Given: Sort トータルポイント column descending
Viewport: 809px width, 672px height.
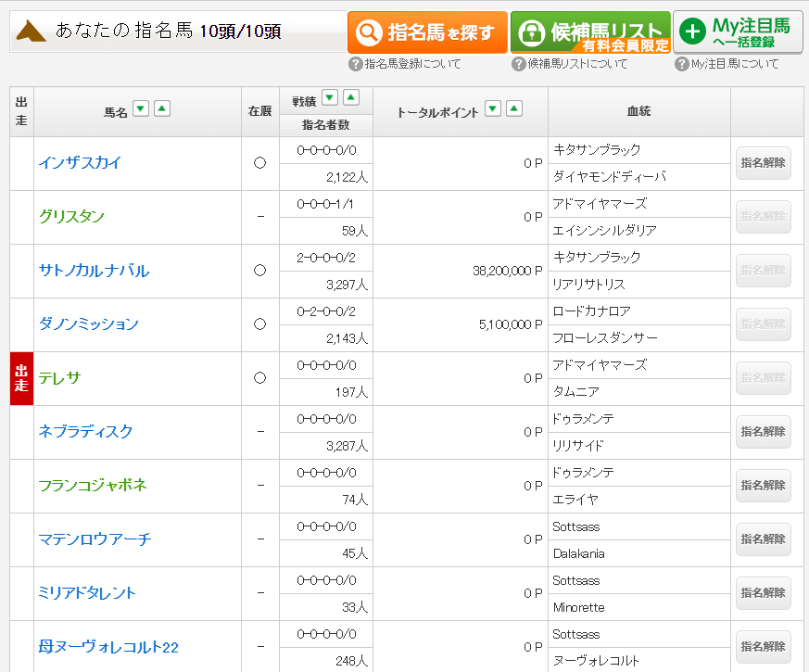Looking at the screenshot, I should tap(493, 109).
